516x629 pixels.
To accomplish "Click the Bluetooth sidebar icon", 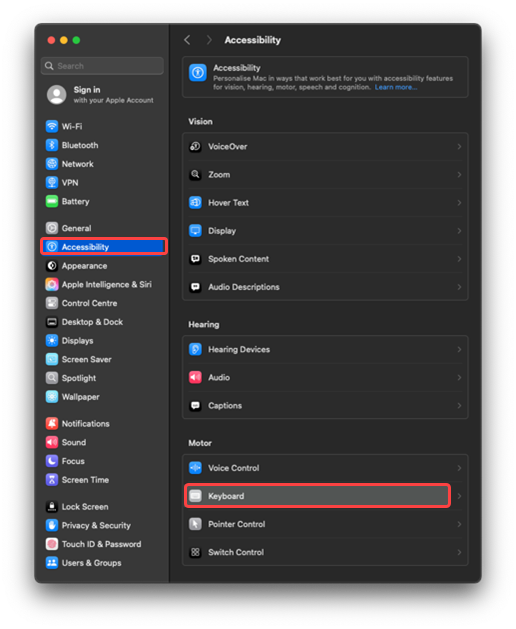I will point(52,145).
